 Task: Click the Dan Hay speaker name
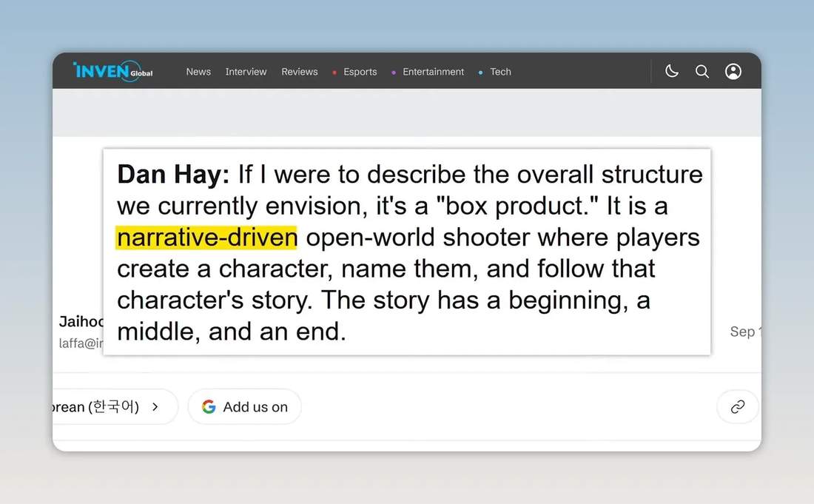173,175
